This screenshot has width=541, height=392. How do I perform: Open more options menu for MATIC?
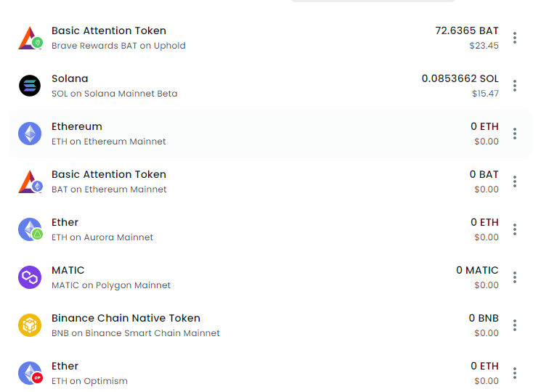click(x=515, y=277)
